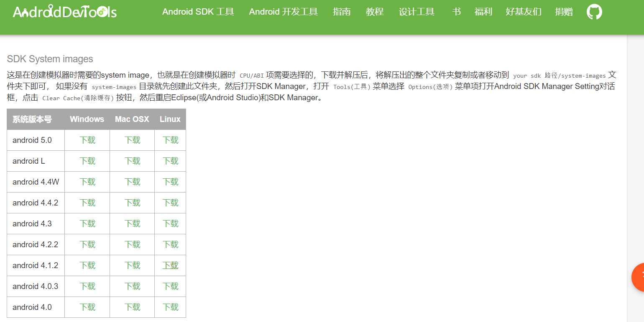Download android 4.3 image for Windows
Screen dimensions: 644x322
click(x=87, y=223)
